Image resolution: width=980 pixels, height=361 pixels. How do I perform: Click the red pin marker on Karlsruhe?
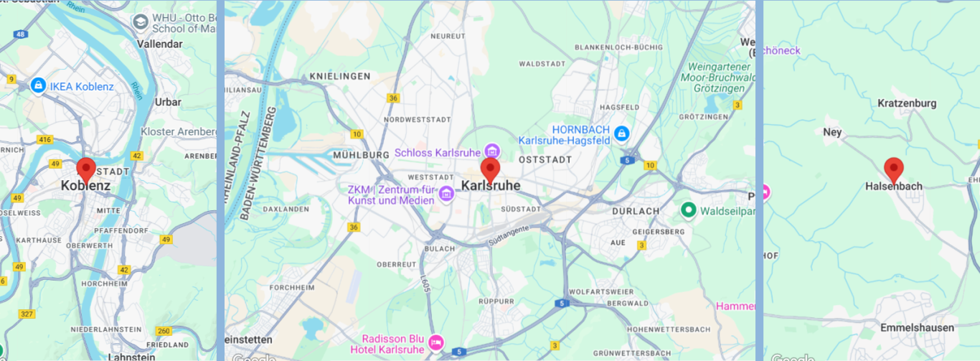point(490,169)
